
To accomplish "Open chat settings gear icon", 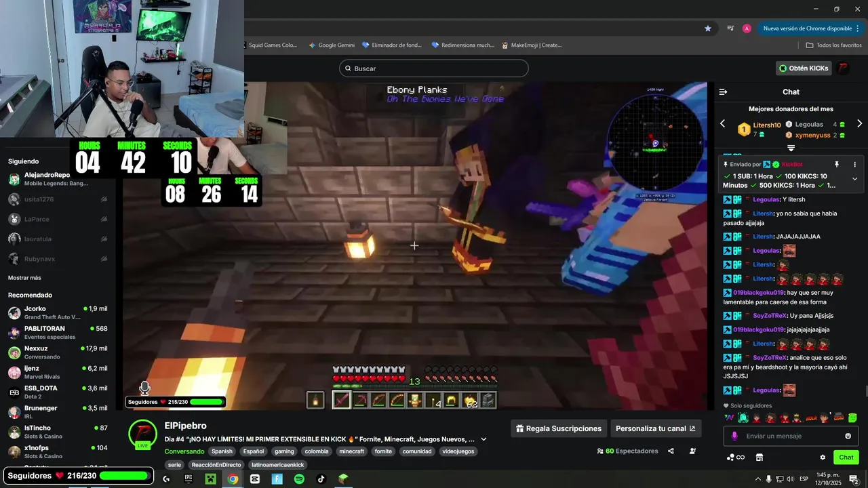I will pos(823,457).
